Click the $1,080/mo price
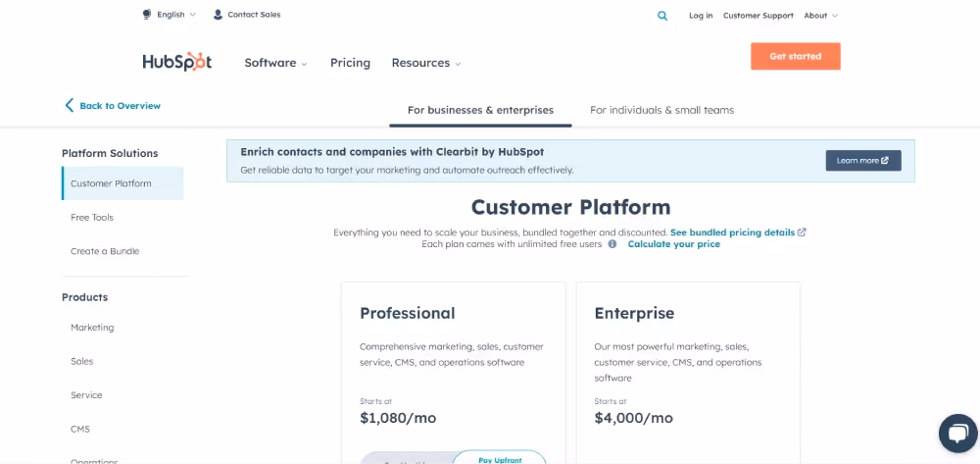The image size is (980, 464). 398,418
